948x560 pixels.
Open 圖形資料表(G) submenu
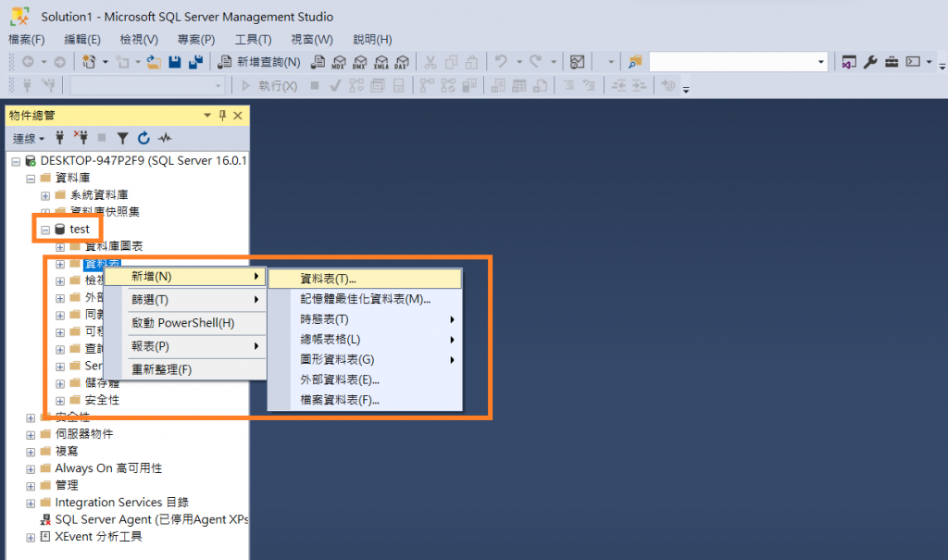(365, 360)
